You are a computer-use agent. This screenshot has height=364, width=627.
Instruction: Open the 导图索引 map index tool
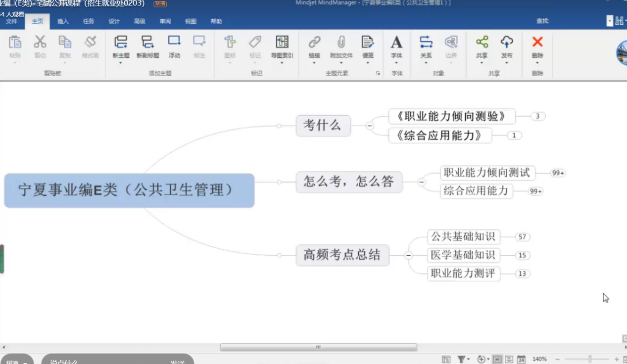[x=282, y=43]
